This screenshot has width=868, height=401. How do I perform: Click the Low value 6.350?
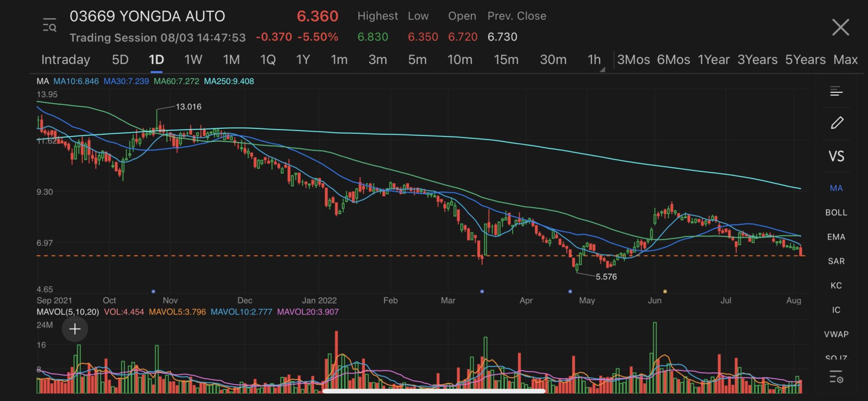click(x=423, y=37)
